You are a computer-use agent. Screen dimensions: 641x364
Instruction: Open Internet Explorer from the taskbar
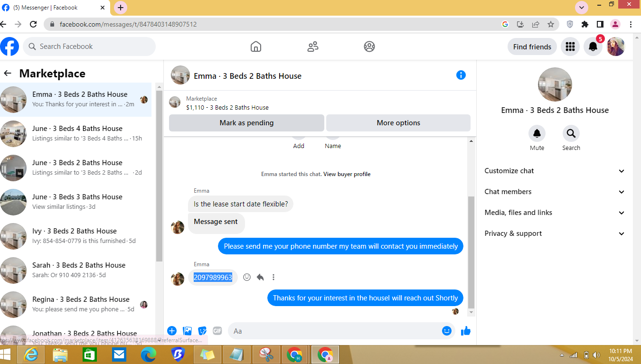(x=32, y=355)
